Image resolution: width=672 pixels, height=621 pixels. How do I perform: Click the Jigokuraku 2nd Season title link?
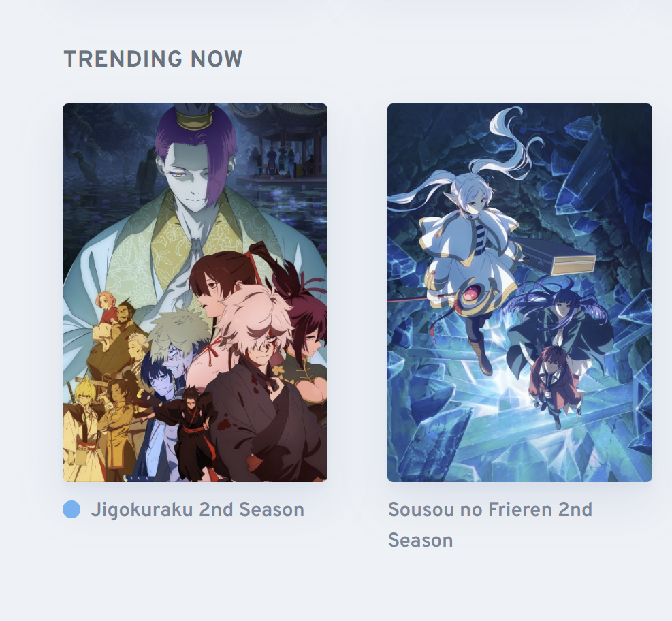click(197, 509)
